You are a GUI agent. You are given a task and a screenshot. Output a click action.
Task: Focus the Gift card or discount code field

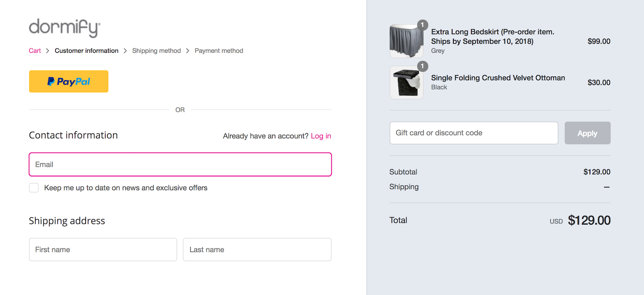(474, 133)
